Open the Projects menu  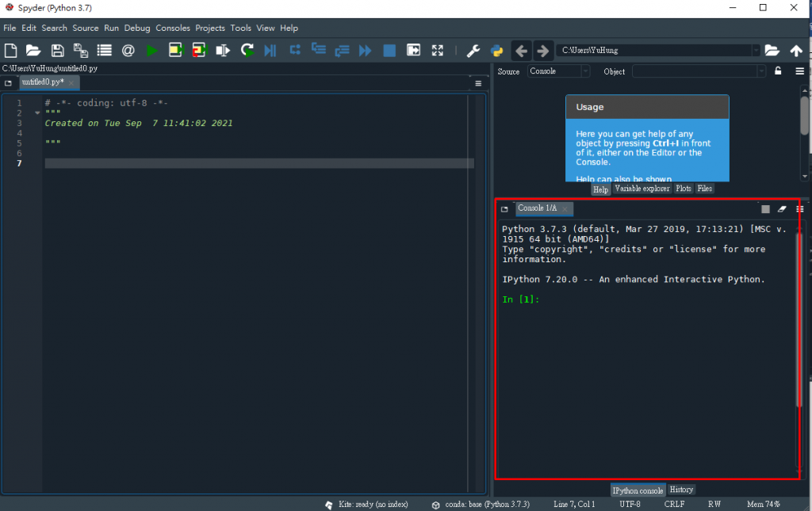[210, 28]
